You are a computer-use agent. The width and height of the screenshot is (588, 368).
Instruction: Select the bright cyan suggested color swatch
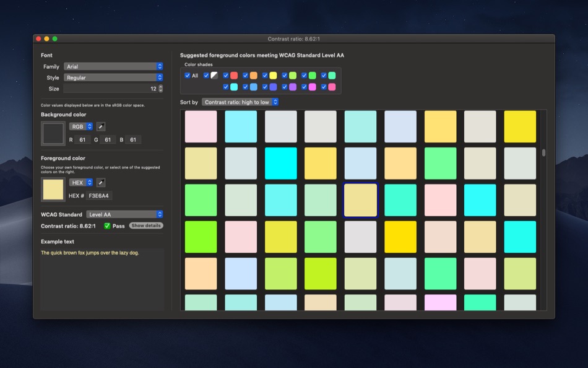[x=280, y=164]
